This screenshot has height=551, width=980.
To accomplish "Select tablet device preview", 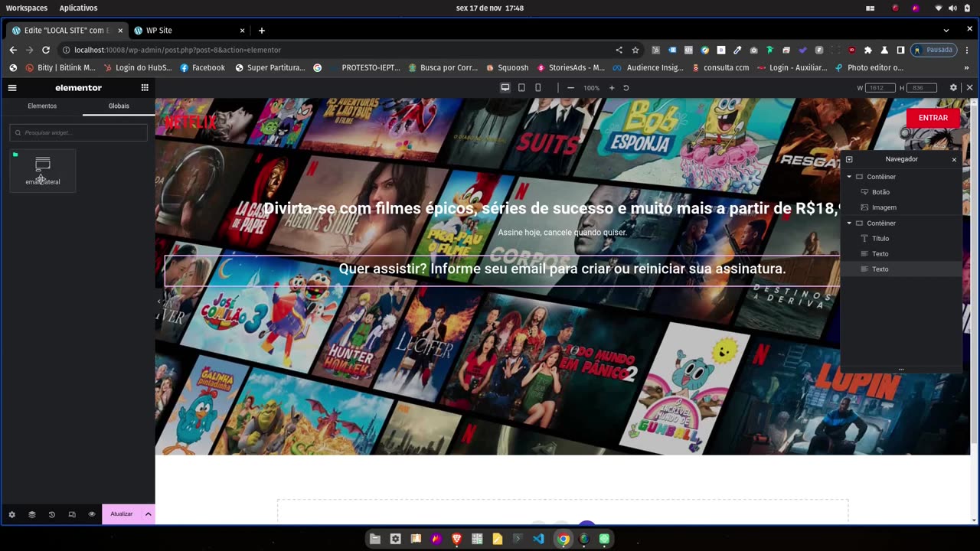I will [521, 88].
